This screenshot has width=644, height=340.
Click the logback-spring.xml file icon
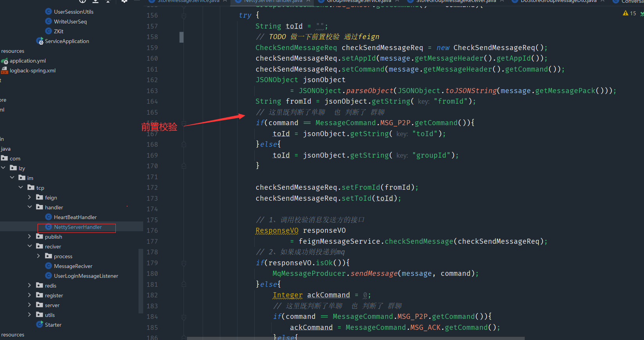5,70
